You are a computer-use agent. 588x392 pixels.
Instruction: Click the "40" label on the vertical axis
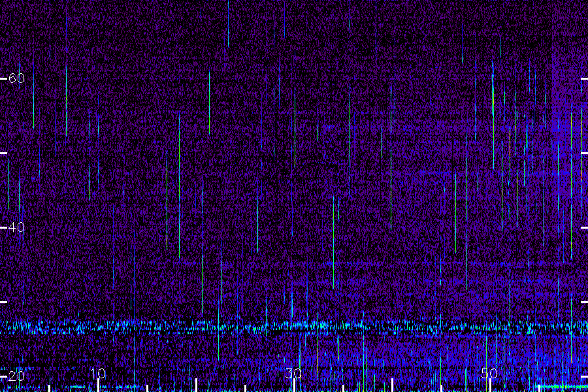click(x=16, y=227)
